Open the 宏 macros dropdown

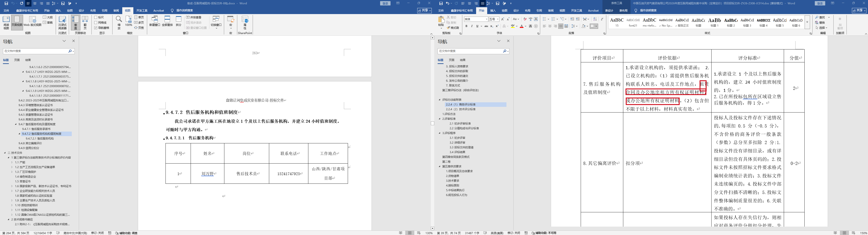point(231,22)
